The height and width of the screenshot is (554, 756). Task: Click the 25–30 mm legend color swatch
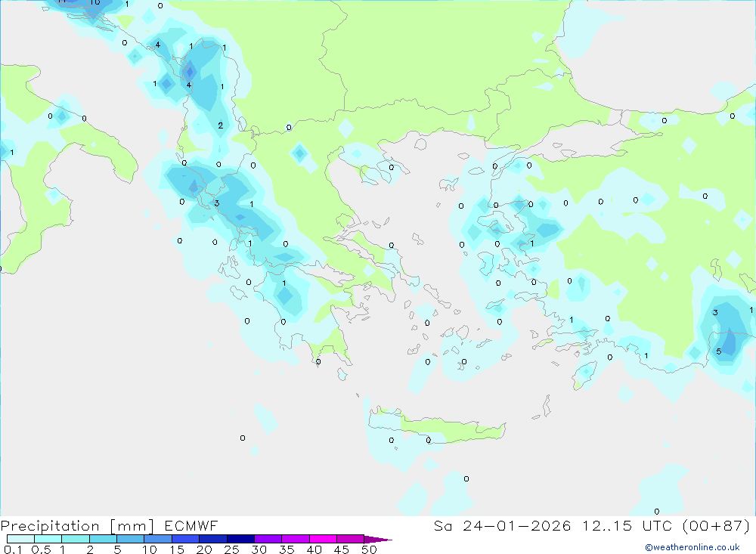pyautogui.click(x=240, y=539)
